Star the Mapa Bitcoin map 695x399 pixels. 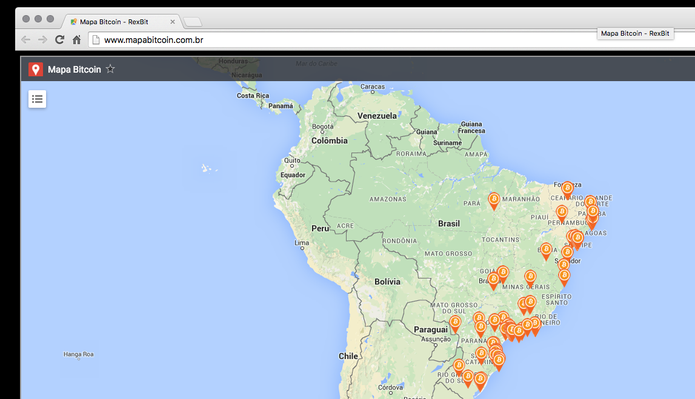[110, 69]
